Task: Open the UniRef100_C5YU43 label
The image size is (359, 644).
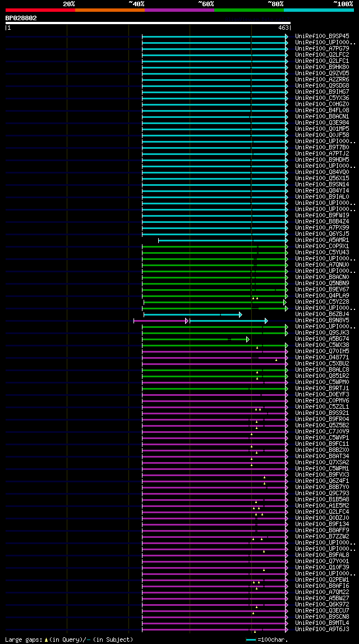Action: click(x=322, y=252)
